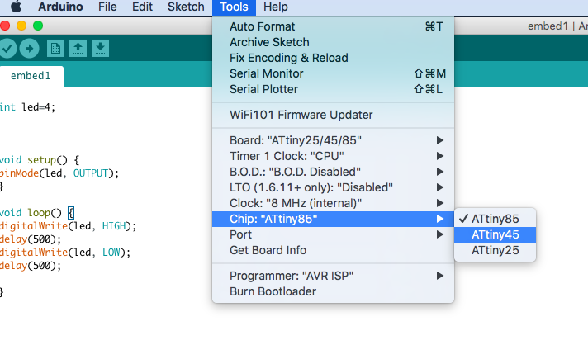Create a new sketch with the page icon
The height and width of the screenshot is (364, 588).
(55, 49)
